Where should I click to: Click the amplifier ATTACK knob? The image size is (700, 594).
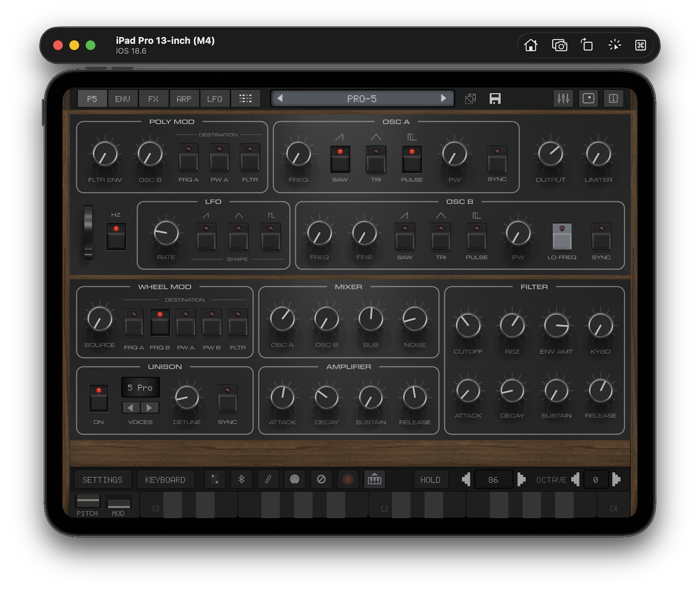282,397
